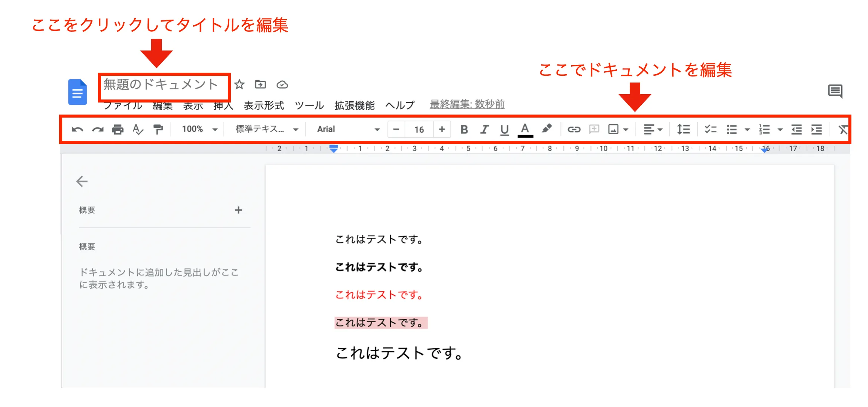The height and width of the screenshot is (407, 868).
Task: Close the outline panel with the back arrow
Action: tap(82, 181)
